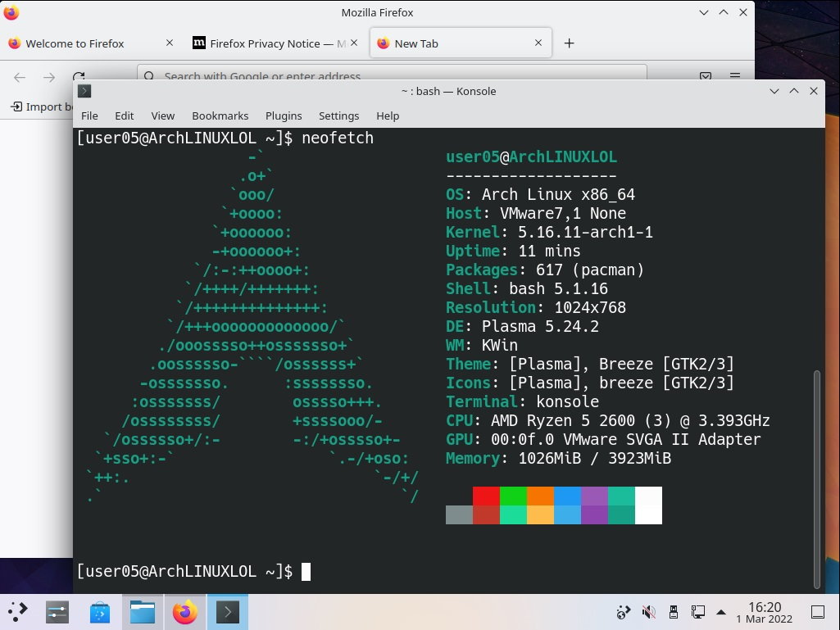Viewport: 840px width, 630px height.
Task: Open the Konsole Edit menu
Action: click(x=124, y=116)
